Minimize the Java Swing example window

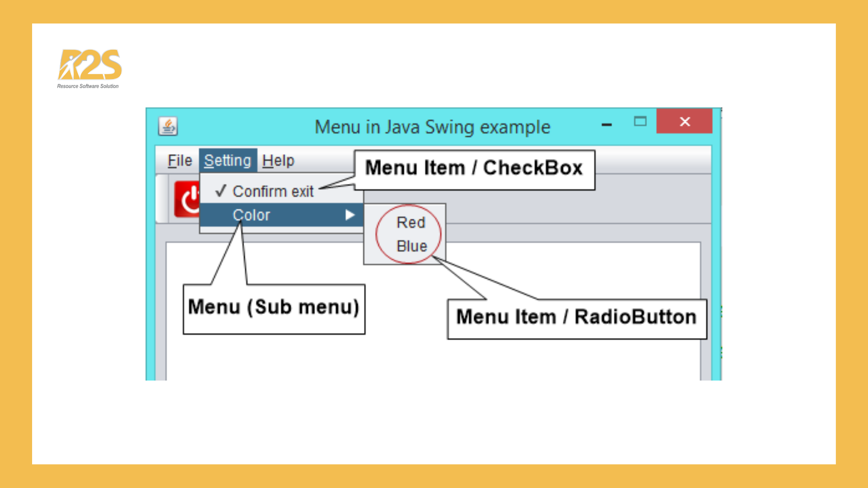point(607,124)
